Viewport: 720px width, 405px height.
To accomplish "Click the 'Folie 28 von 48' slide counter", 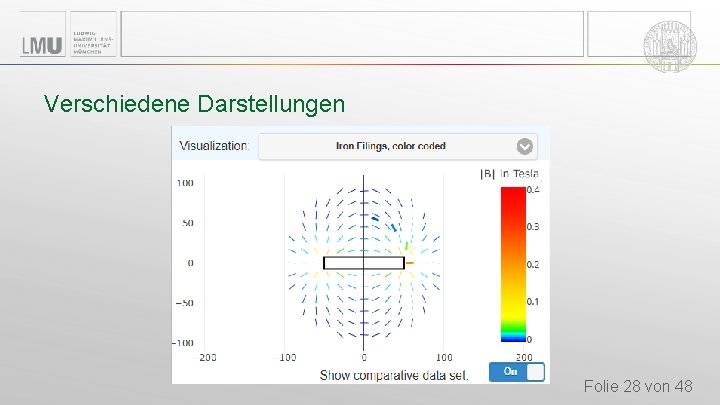I will tap(638, 386).
